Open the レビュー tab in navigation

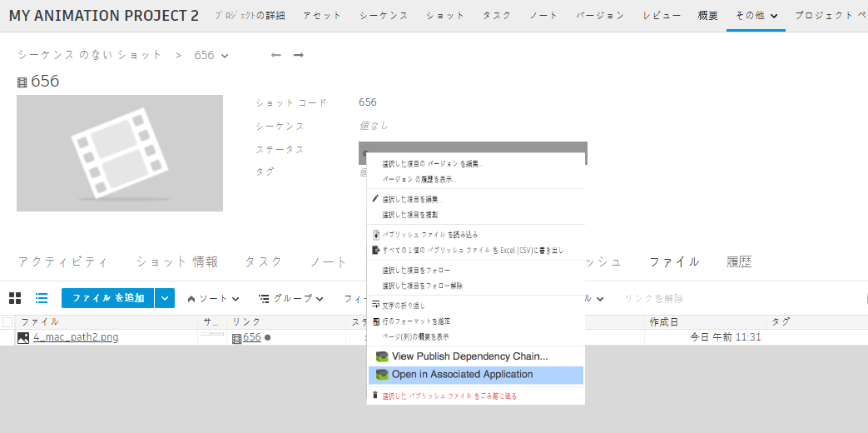tap(662, 16)
